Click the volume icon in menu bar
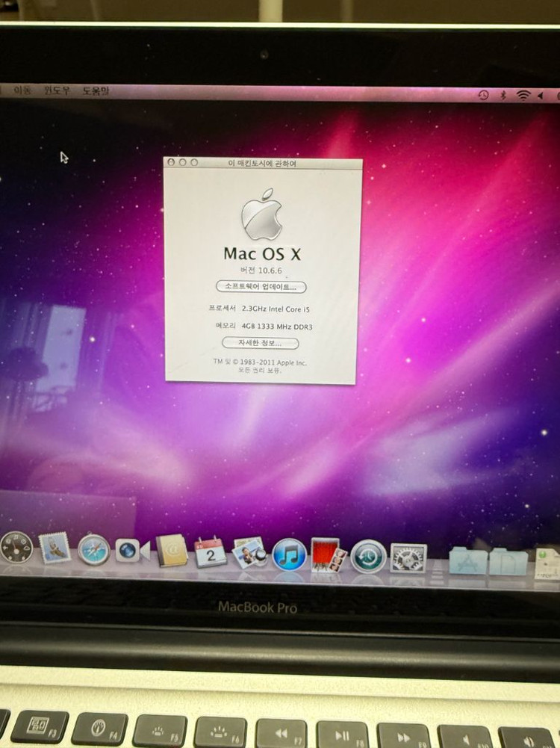The width and height of the screenshot is (560, 748). 541,96
